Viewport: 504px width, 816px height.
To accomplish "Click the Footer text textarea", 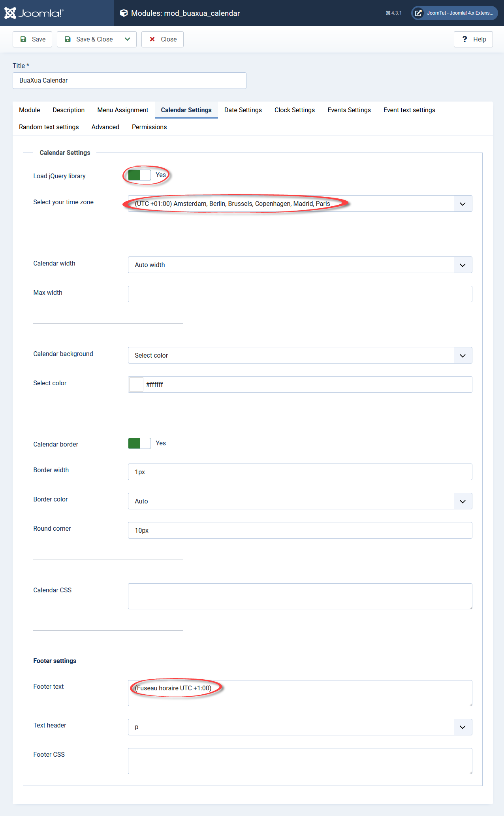I will 300,693.
